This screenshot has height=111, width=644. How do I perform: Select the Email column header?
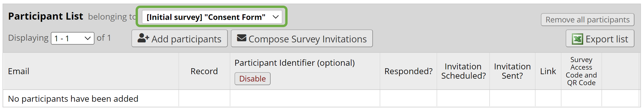19,71
